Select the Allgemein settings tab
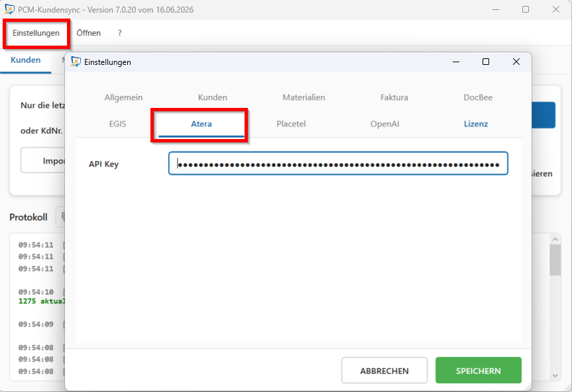Screen dimensions: 572x392 click(x=123, y=97)
